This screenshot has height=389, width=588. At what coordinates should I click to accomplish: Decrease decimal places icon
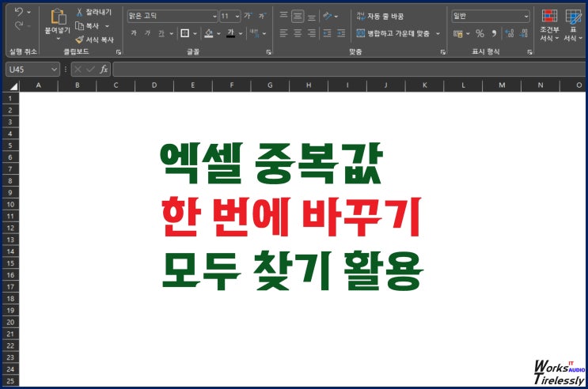tap(524, 34)
